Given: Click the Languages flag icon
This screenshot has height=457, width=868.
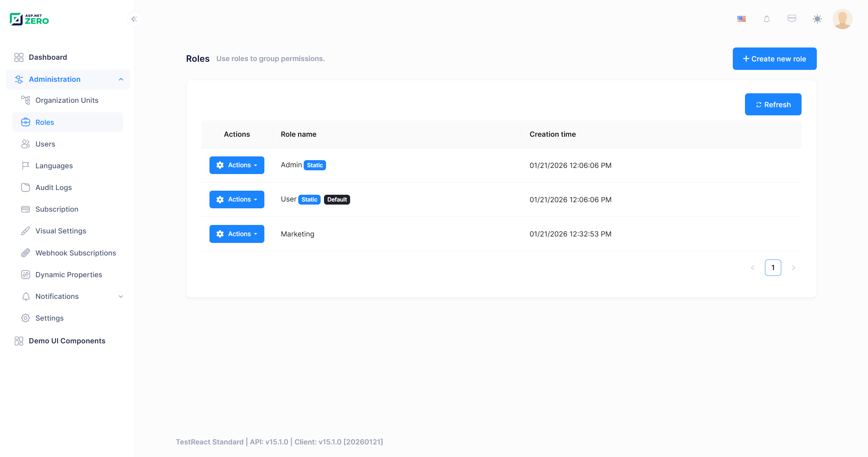Looking at the screenshot, I should [x=26, y=166].
